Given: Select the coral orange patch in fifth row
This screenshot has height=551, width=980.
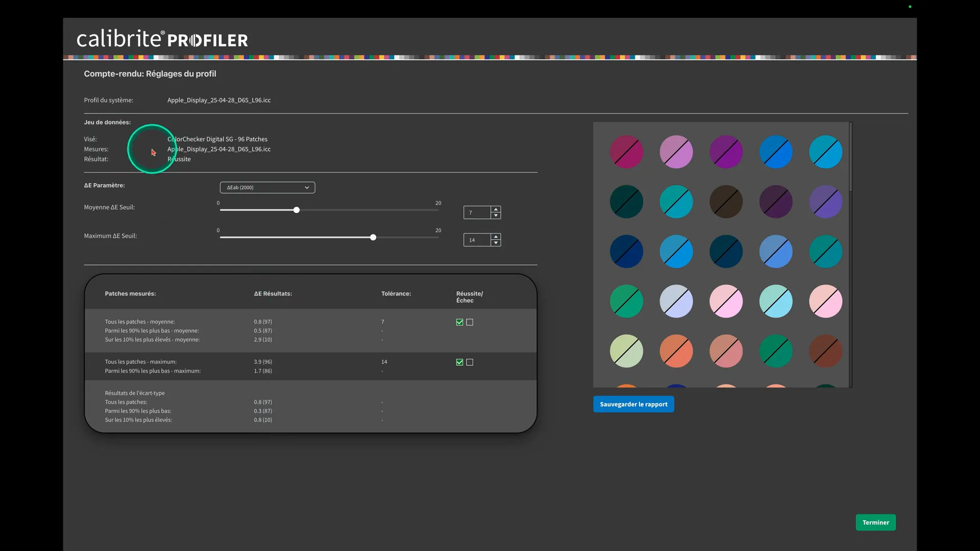Looking at the screenshot, I should point(676,352).
